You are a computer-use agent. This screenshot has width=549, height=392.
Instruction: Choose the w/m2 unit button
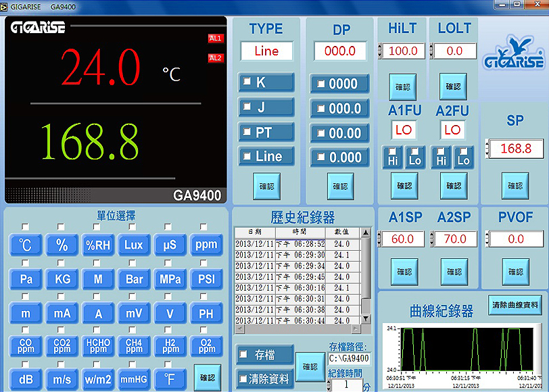pyautogui.click(x=98, y=379)
